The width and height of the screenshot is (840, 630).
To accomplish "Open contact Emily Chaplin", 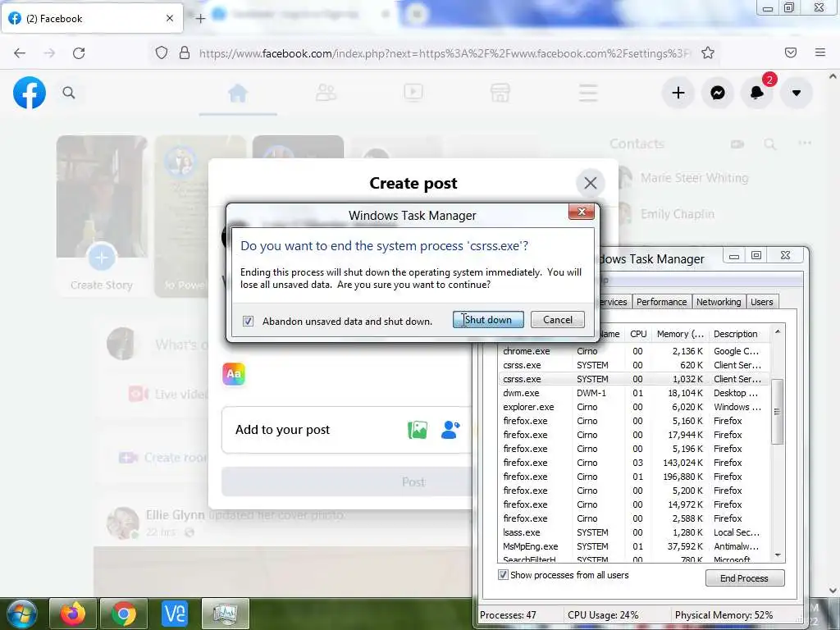I will [677, 214].
